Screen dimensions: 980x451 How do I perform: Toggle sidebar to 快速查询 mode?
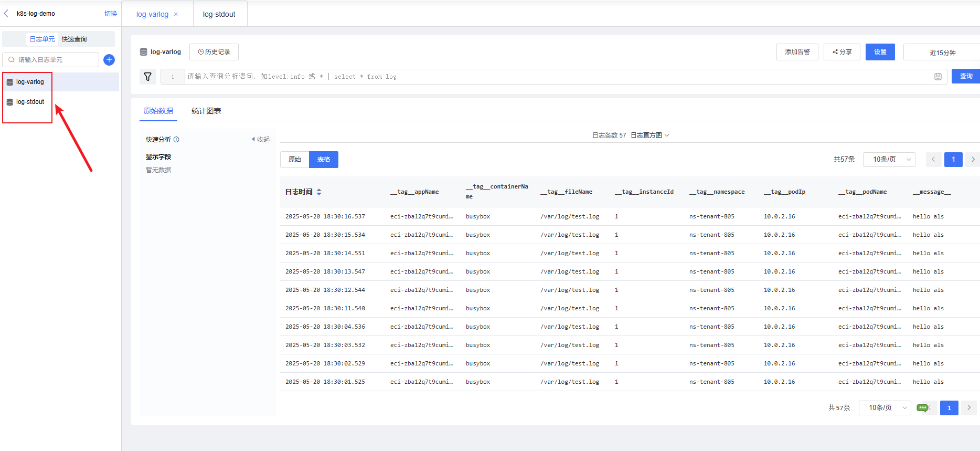74,39
